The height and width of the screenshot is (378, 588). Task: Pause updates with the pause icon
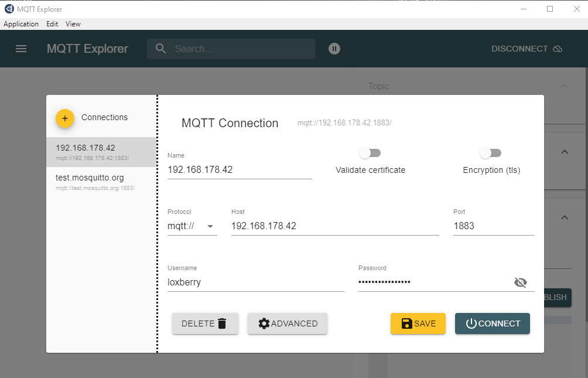334,49
